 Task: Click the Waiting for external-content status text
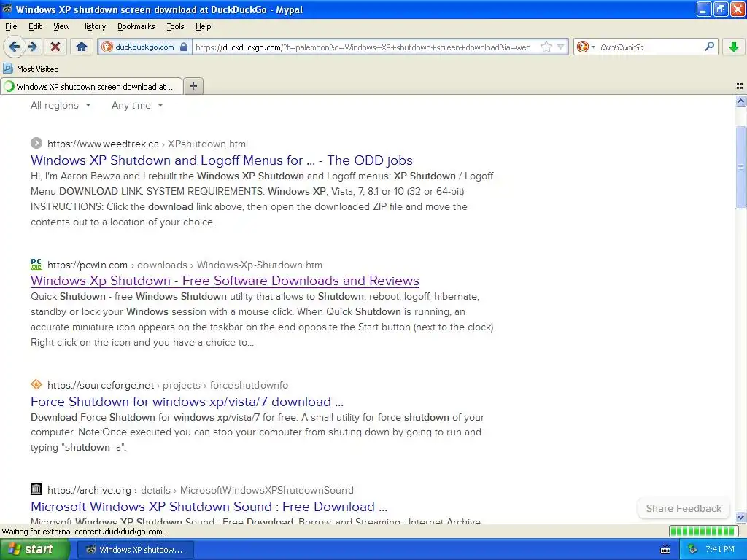pyautogui.click(x=86, y=532)
